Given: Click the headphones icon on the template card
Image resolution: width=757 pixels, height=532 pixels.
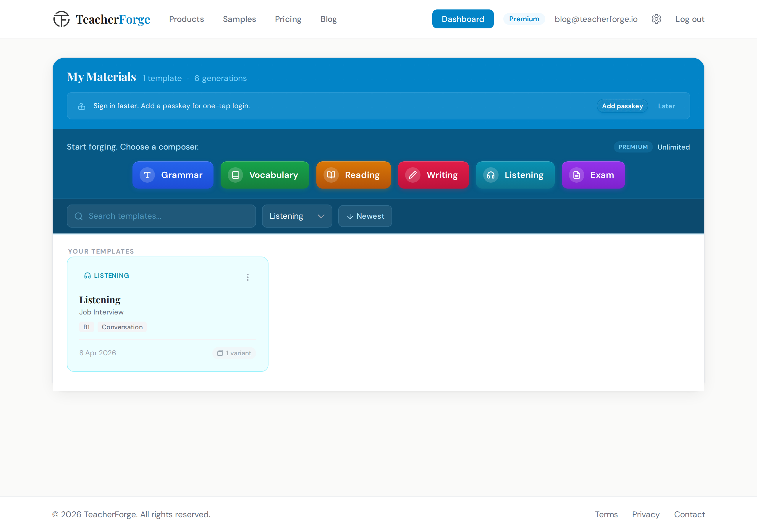Looking at the screenshot, I should coord(87,276).
